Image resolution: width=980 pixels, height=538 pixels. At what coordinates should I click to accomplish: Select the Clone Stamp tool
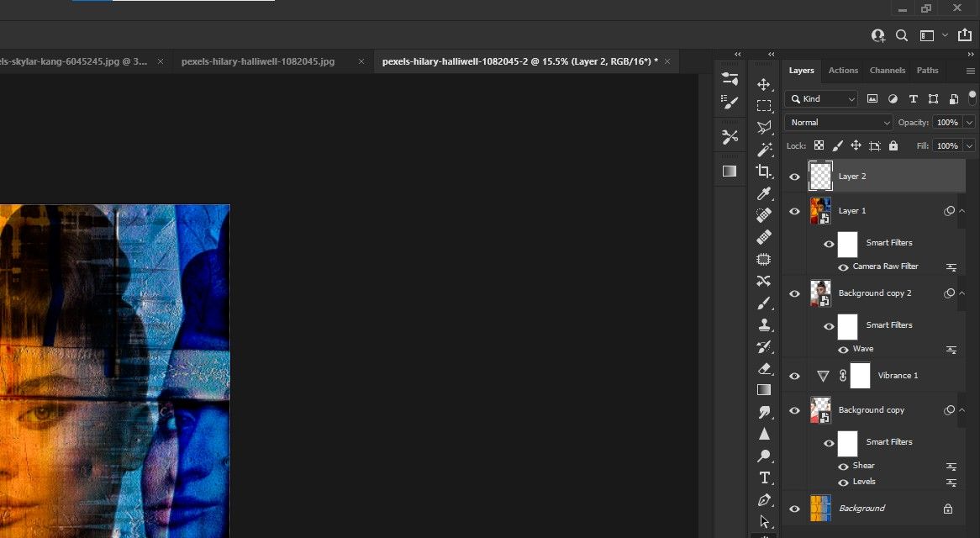[x=764, y=325]
